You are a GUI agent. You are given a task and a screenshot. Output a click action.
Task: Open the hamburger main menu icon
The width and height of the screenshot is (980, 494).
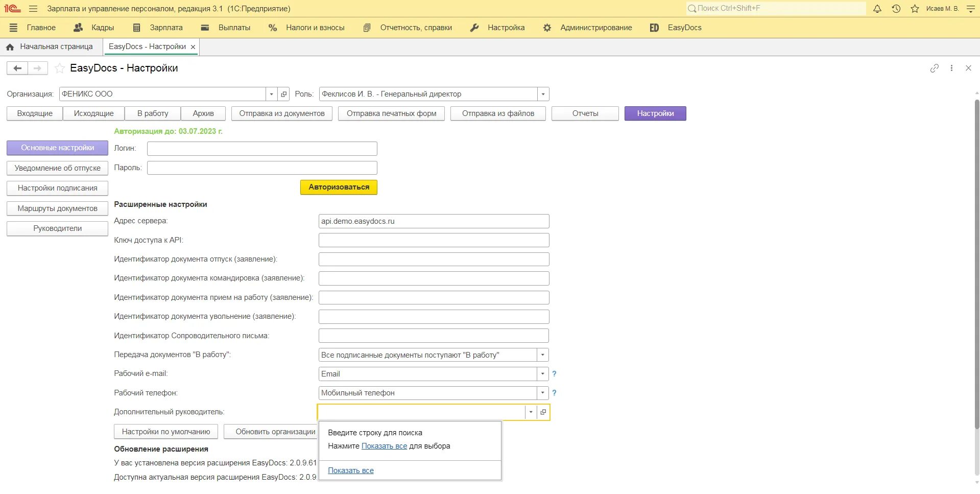[x=33, y=9]
